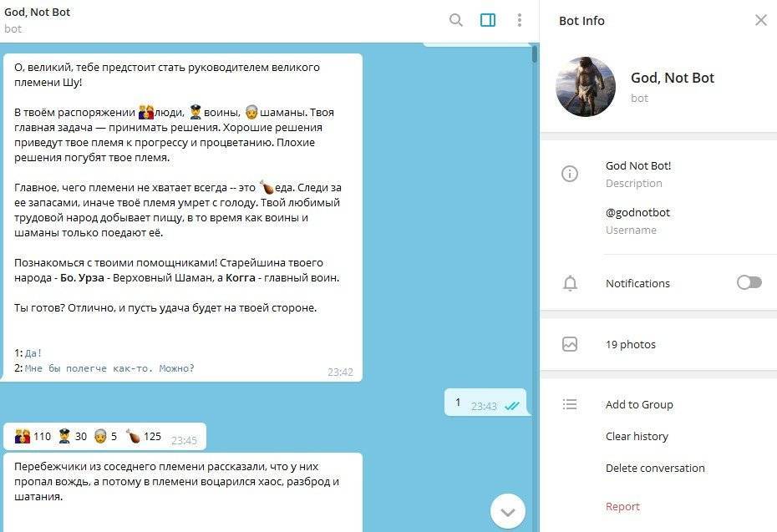Click the list icon beside Add to Group
This screenshot has width=777, height=532.
click(570, 405)
